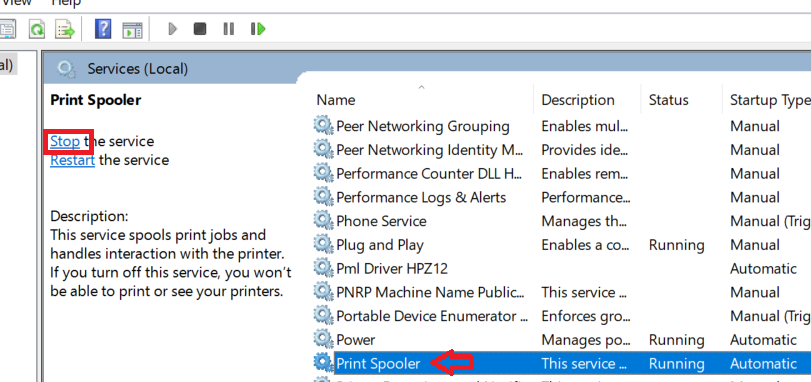Click the 'Enables mul...' description cell
Viewport: 811px width, 382px height.
(584, 126)
